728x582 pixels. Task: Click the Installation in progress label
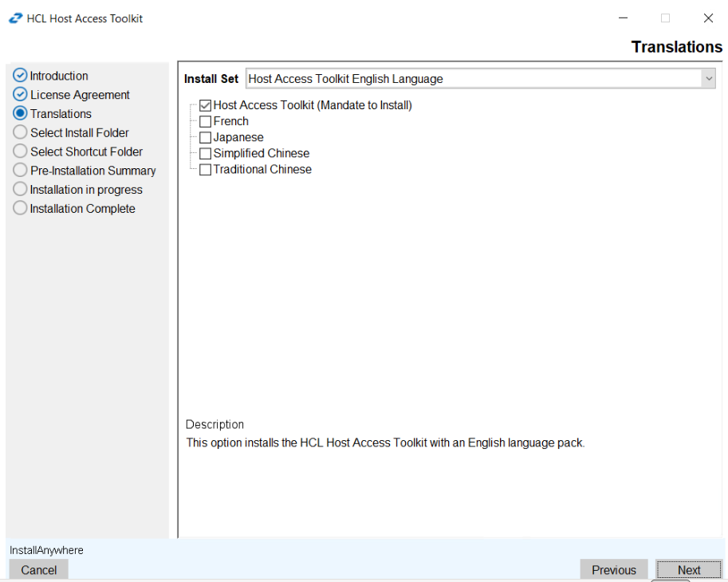pos(86,190)
